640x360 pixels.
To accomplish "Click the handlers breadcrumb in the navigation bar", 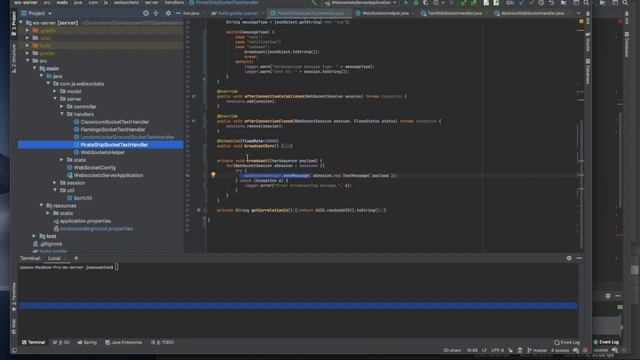I will 174,2.
